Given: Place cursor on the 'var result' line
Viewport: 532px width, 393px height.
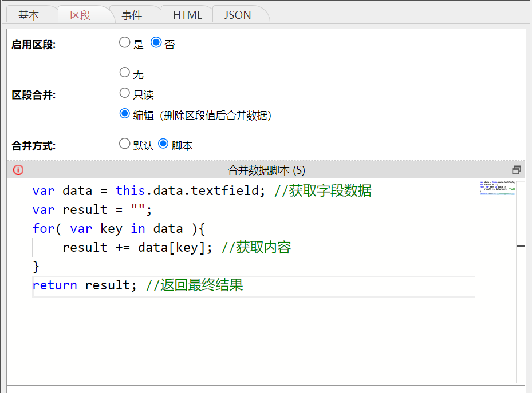Looking at the screenshot, I should [x=92, y=210].
